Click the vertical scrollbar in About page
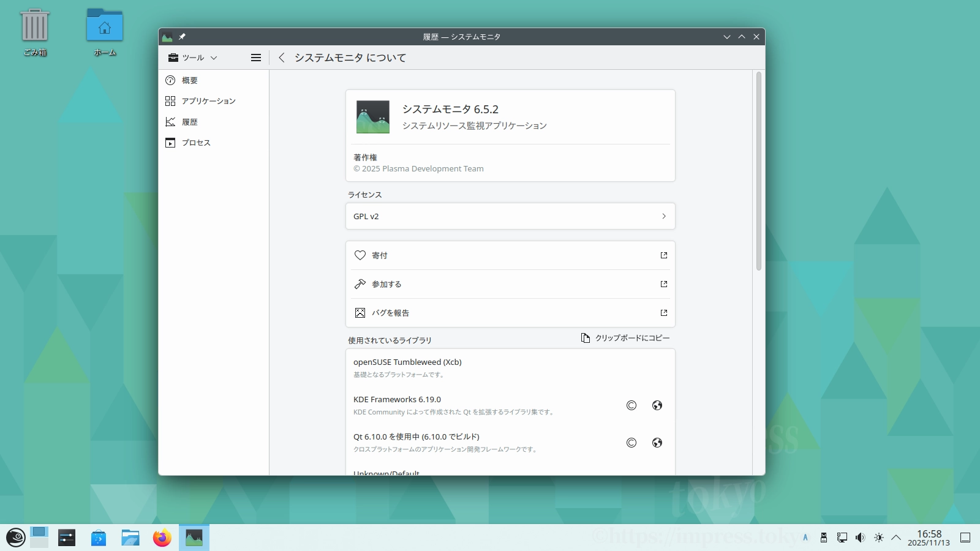This screenshot has height=551, width=980. 758,171
